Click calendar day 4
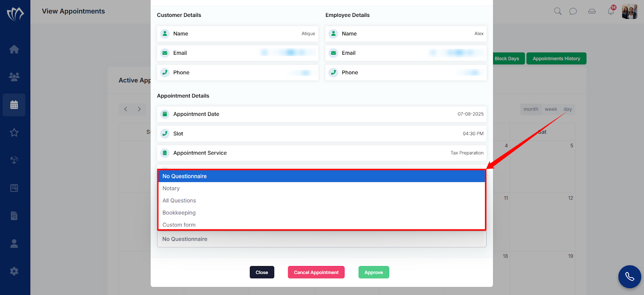 tap(506, 146)
